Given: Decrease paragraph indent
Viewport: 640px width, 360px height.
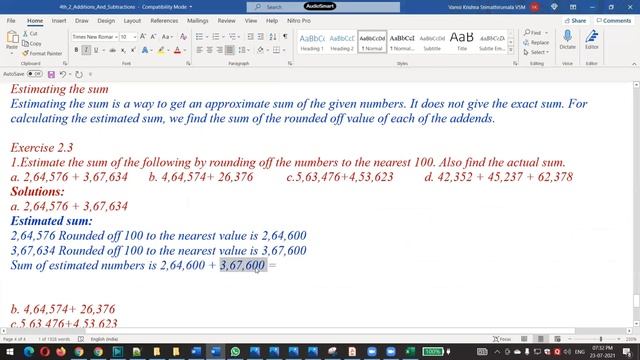Looking at the screenshot, I should click(x=251, y=37).
